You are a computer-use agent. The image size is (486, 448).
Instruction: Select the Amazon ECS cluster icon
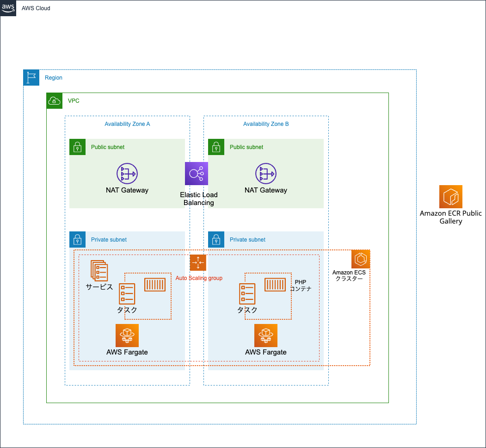(361, 259)
